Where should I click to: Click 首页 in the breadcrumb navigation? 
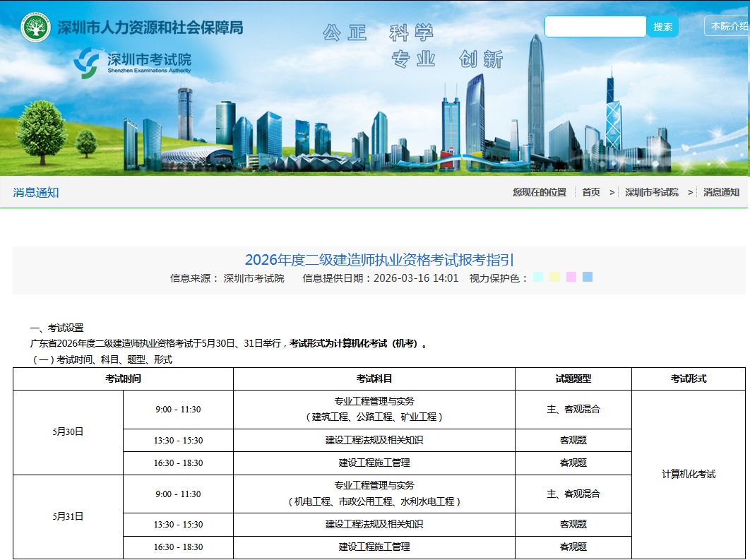tap(590, 191)
